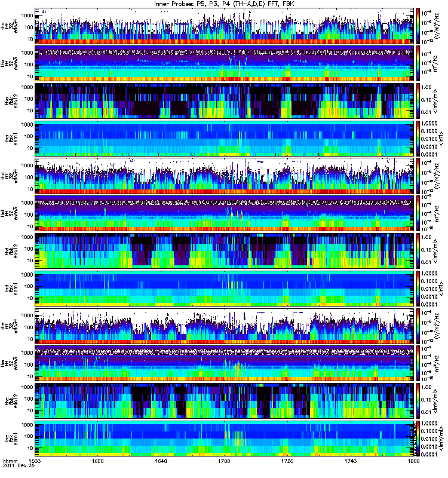This screenshot has width=448, height=478.
Task: Click the '1640' time axis label
Action: [x=161, y=461]
